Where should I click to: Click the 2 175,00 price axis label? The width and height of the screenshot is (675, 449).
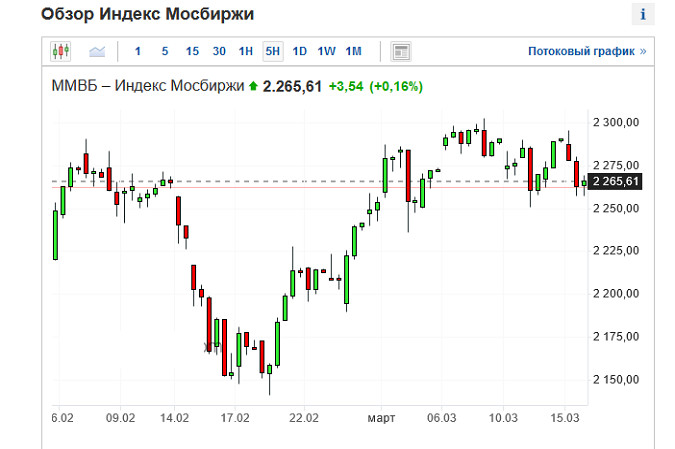616,336
